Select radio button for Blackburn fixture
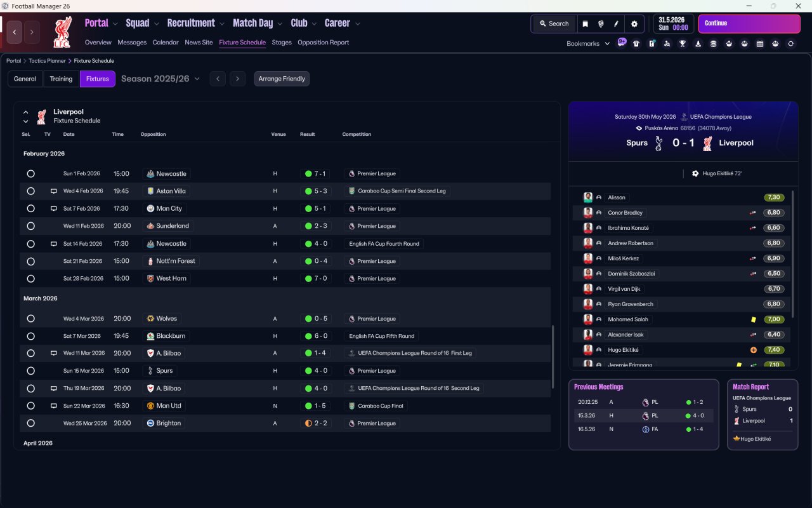The height and width of the screenshot is (508, 812). pos(30,336)
